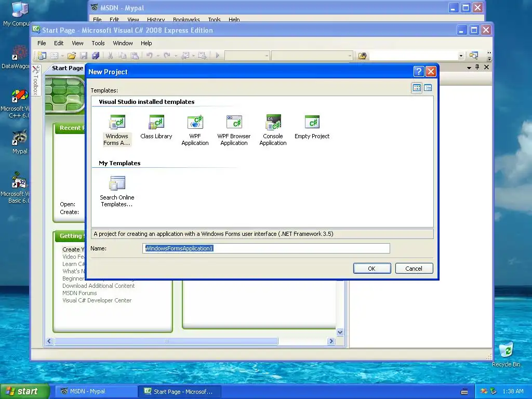Image resolution: width=532 pixels, height=399 pixels.
Task: Open the Window menu in Visual C#
Action: 123,43
